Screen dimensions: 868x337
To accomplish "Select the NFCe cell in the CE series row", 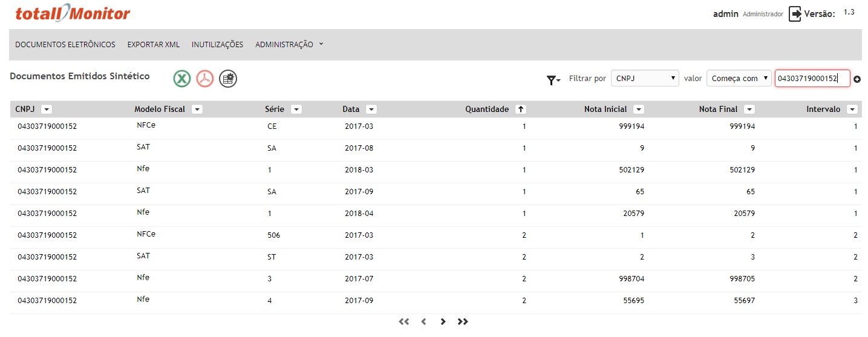I will click(x=146, y=125).
